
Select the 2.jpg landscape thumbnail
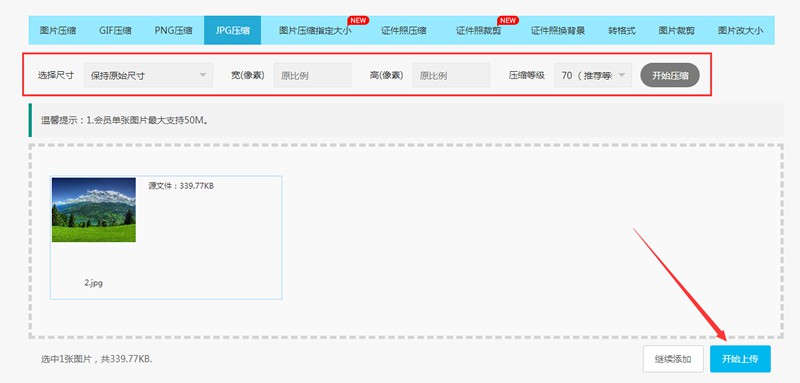click(94, 210)
